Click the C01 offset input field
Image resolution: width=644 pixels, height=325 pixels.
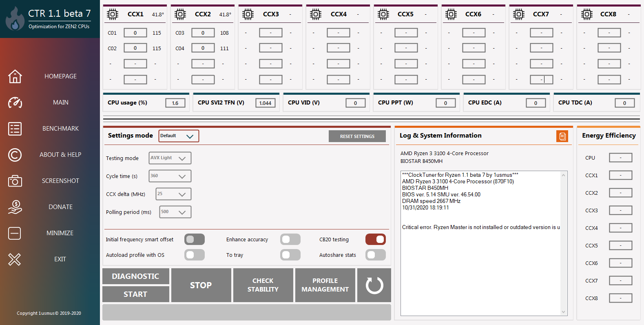[x=135, y=33]
